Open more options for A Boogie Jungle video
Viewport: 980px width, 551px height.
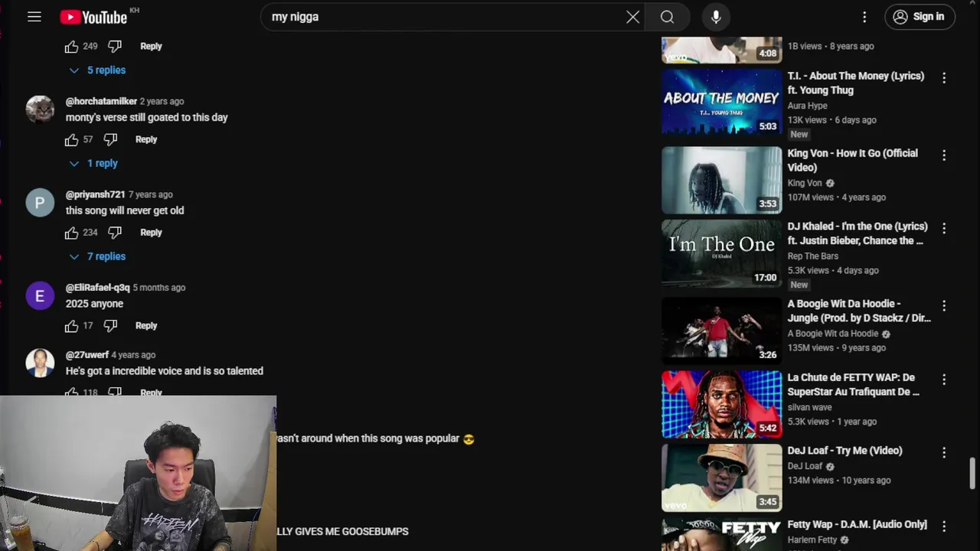(x=944, y=306)
